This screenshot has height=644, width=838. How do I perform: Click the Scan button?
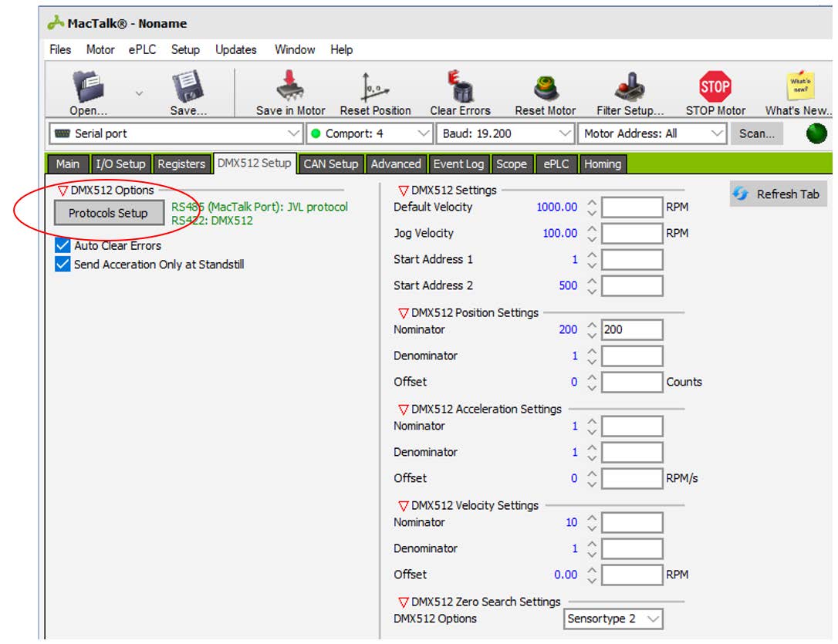tap(757, 133)
